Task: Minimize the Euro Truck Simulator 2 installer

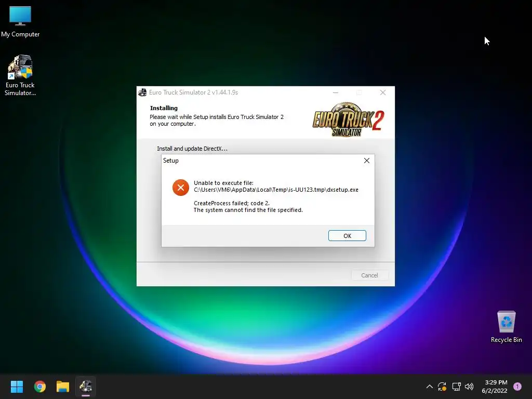Action: point(336,92)
